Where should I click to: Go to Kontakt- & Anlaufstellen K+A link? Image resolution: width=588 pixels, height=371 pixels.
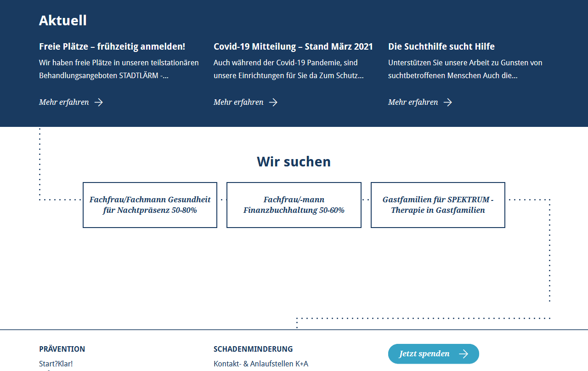click(261, 364)
